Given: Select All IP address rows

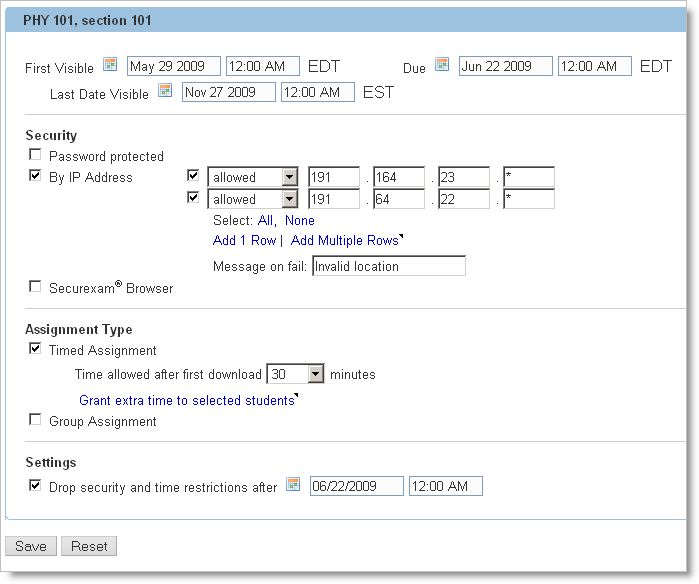Looking at the screenshot, I should coord(266,220).
